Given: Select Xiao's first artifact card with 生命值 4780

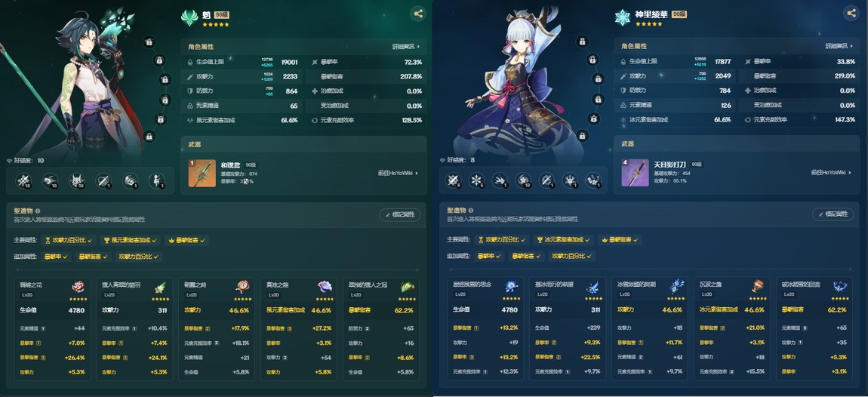Looking at the screenshot, I should coord(52,329).
